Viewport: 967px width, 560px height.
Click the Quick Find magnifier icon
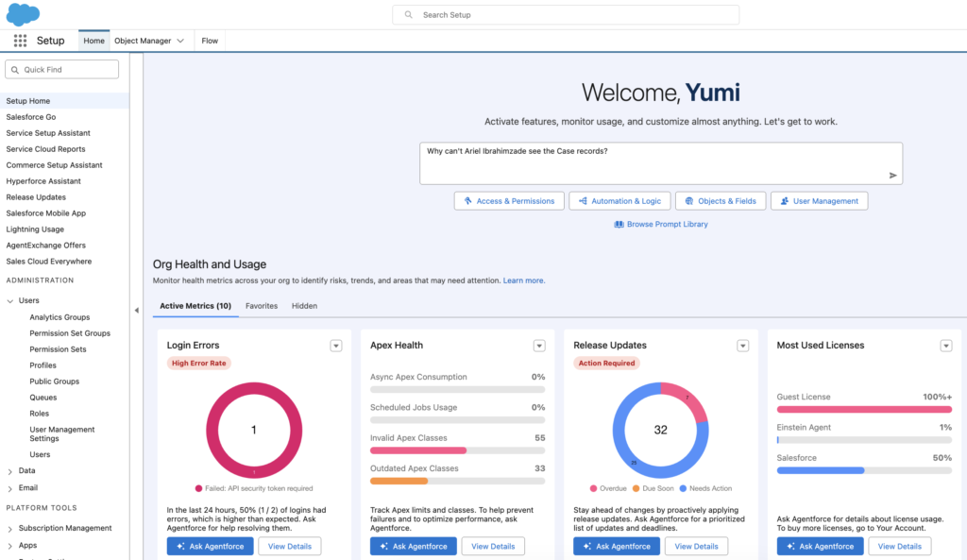pos(15,70)
